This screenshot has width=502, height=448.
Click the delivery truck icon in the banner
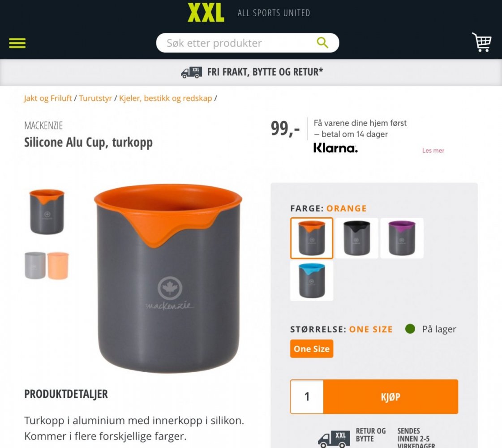(x=192, y=73)
